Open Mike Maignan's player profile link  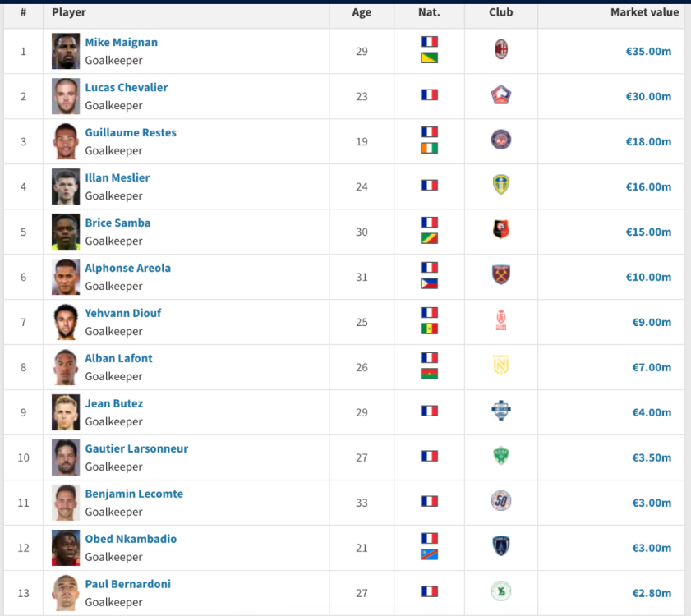tap(121, 43)
